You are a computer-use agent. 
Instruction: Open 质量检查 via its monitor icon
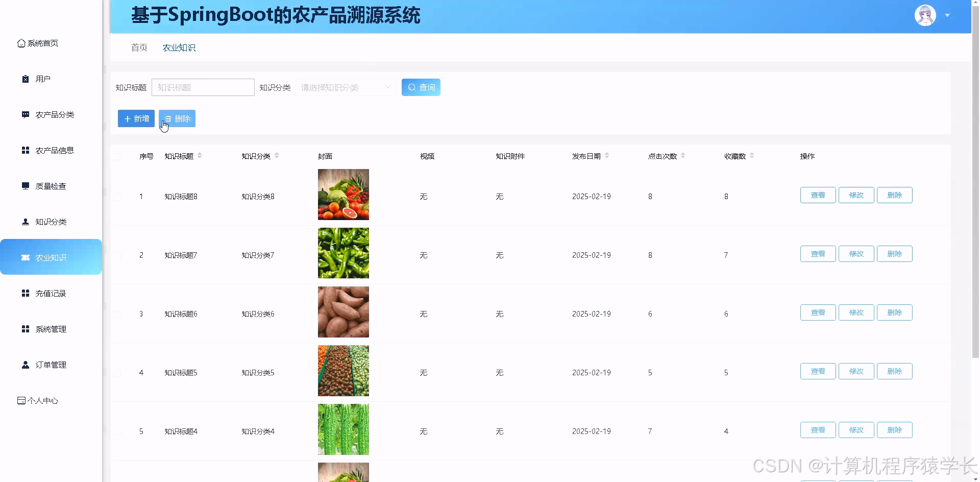pos(25,185)
